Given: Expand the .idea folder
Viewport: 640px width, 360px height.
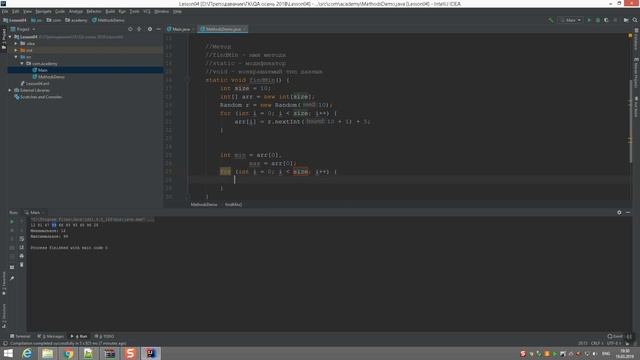Looking at the screenshot, I should click(x=16, y=43).
